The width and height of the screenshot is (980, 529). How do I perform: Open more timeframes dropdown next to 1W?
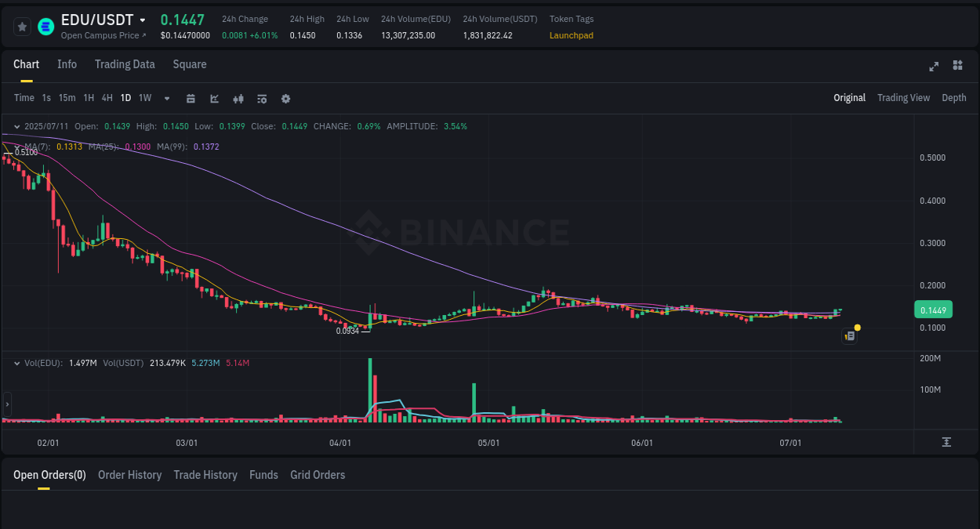tap(165, 98)
